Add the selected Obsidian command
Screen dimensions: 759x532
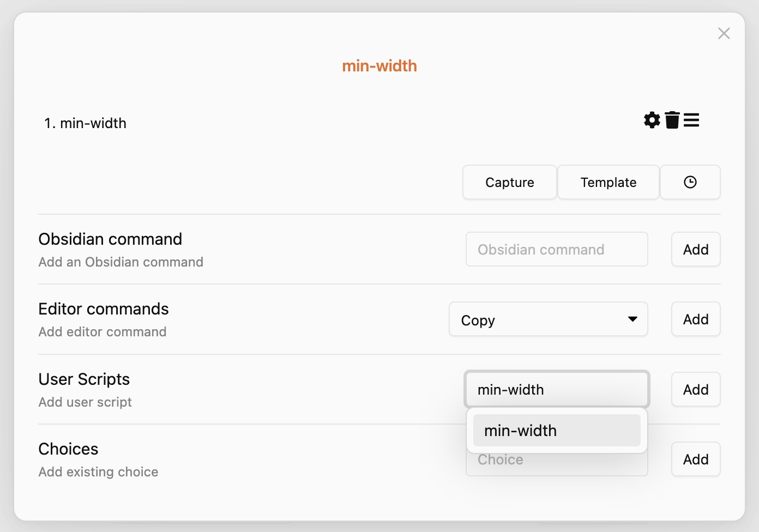point(696,249)
